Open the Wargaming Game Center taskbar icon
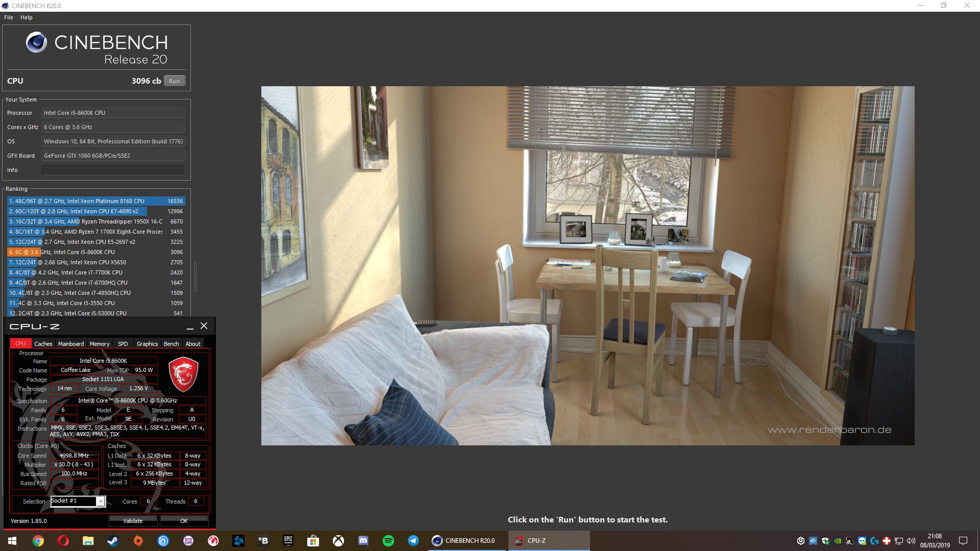980x551 pixels. point(213,541)
